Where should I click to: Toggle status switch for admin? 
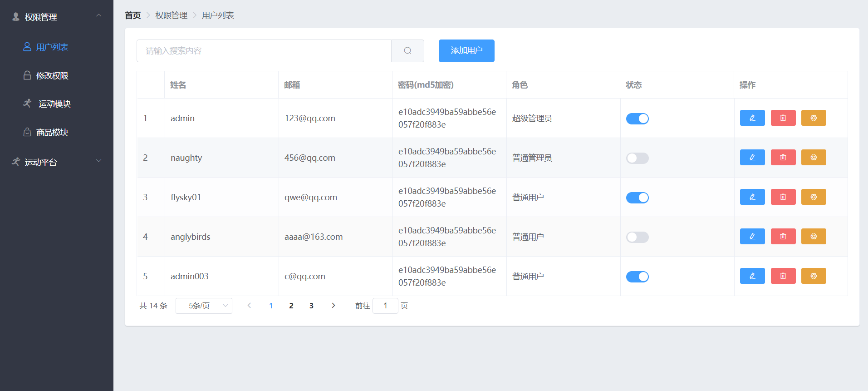click(638, 119)
